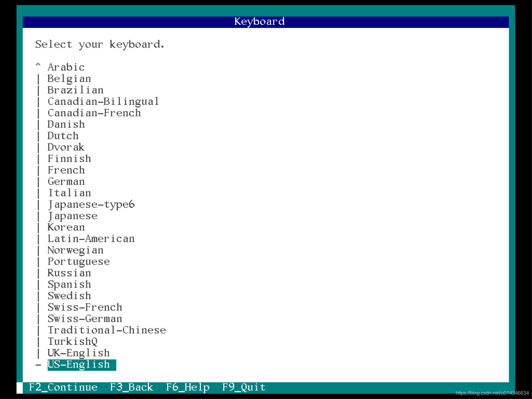Choose Korean keyboard layout
This screenshot has height=399, width=532.
(66, 227)
